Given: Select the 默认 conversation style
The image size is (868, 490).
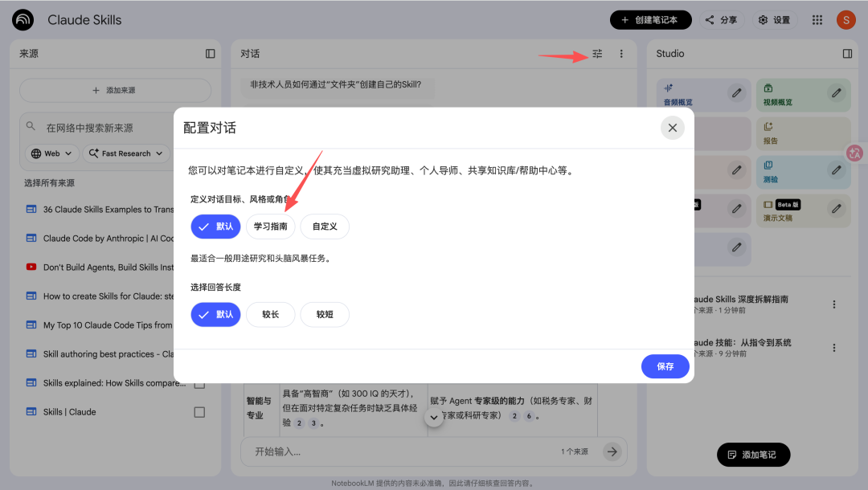Looking at the screenshot, I should click(215, 227).
